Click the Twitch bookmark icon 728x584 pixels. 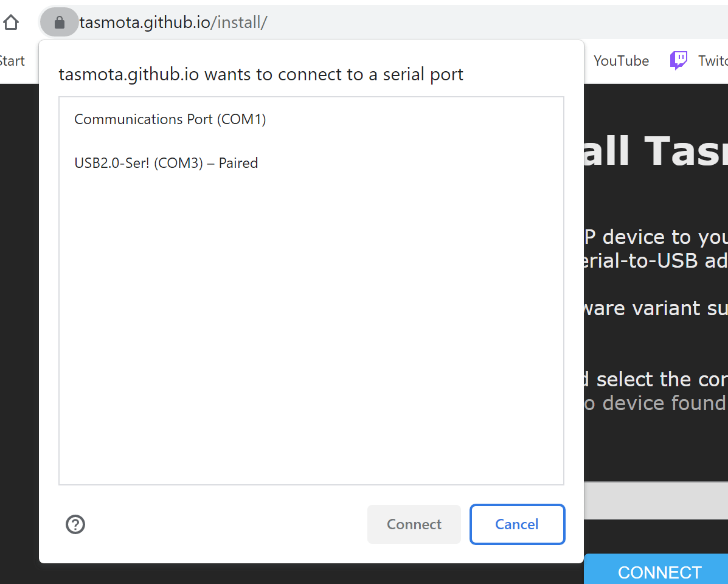[x=677, y=60]
